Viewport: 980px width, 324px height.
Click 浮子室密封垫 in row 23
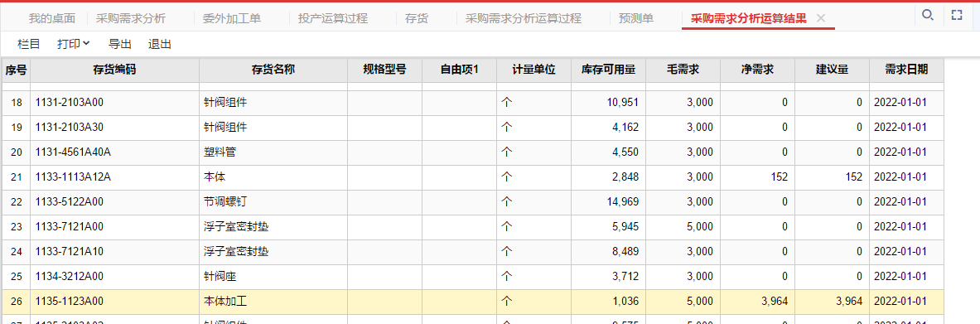273,226
